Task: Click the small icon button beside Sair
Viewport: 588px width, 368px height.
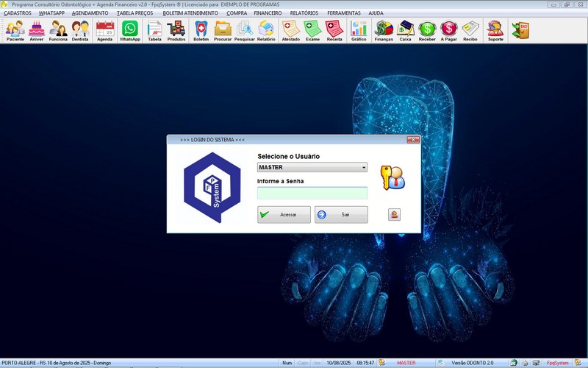Action: pyautogui.click(x=395, y=215)
